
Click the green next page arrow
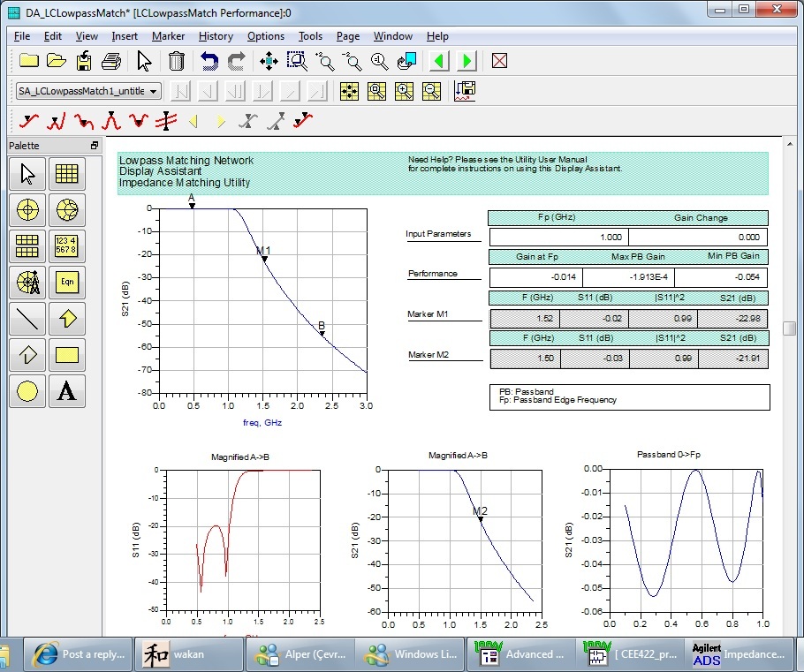point(467,61)
